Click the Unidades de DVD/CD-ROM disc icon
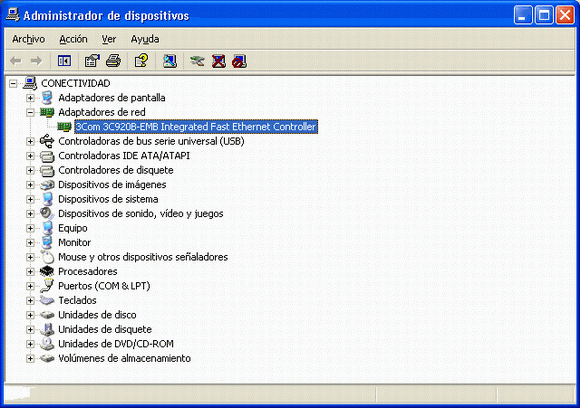The image size is (580, 408). coord(47,344)
